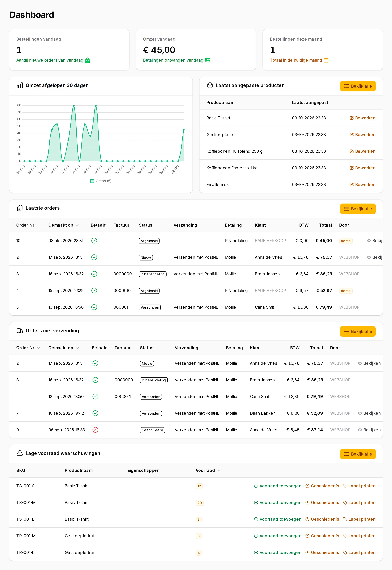Click the shopping bag icon under Bestellingen vandaag

coord(87,60)
